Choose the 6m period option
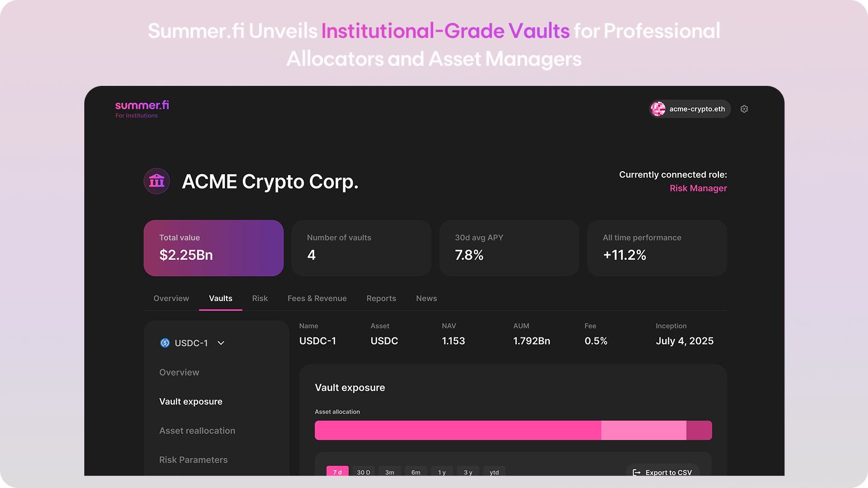 pos(416,472)
